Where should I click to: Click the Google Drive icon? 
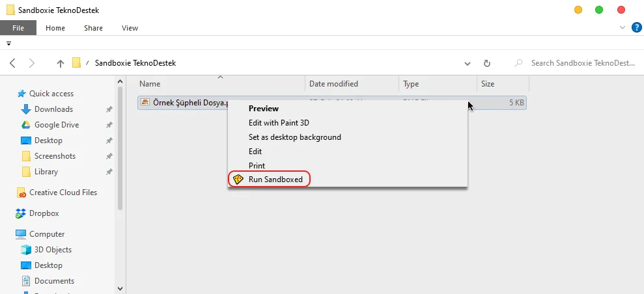click(26, 125)
